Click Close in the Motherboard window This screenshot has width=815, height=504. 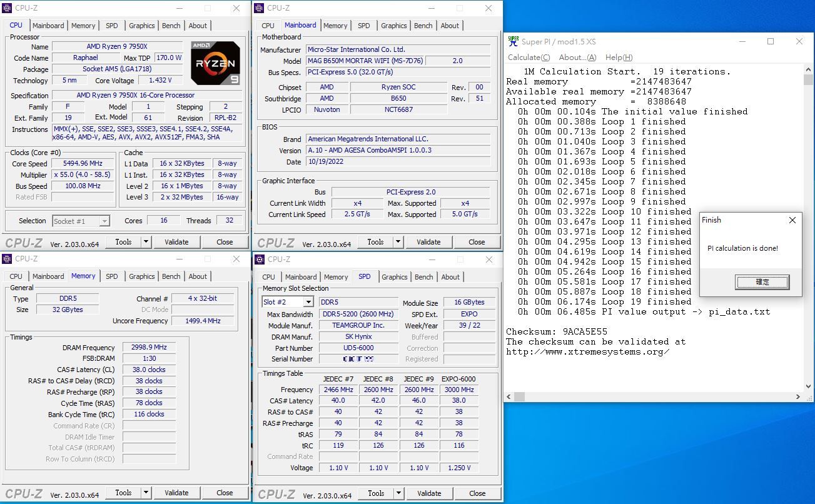point(477,242)
